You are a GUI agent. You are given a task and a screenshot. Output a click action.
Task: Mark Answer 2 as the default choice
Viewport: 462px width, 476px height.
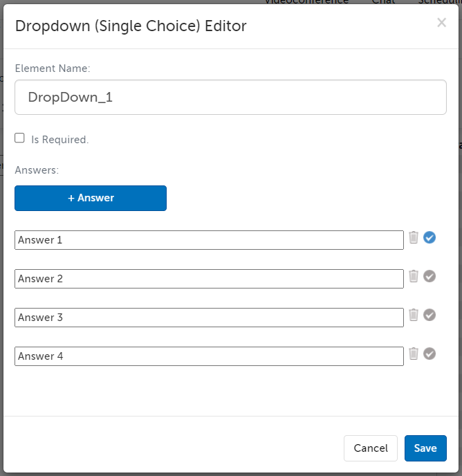tap(429, 277)
